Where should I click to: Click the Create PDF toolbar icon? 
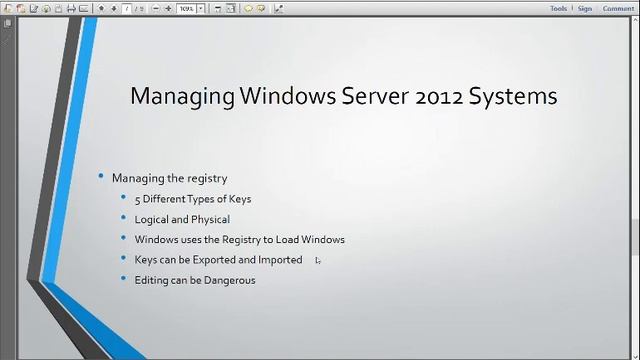[21, 8]
